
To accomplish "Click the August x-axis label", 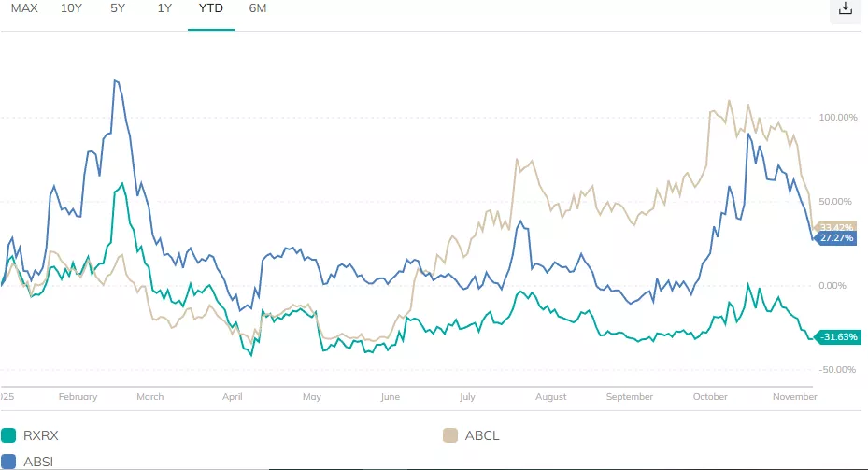I will pos(551,397).
